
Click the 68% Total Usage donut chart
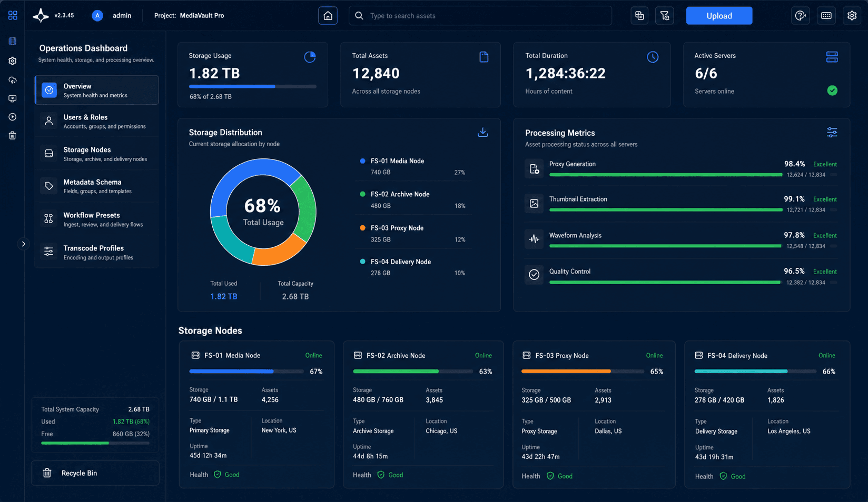tap(263, 212)
